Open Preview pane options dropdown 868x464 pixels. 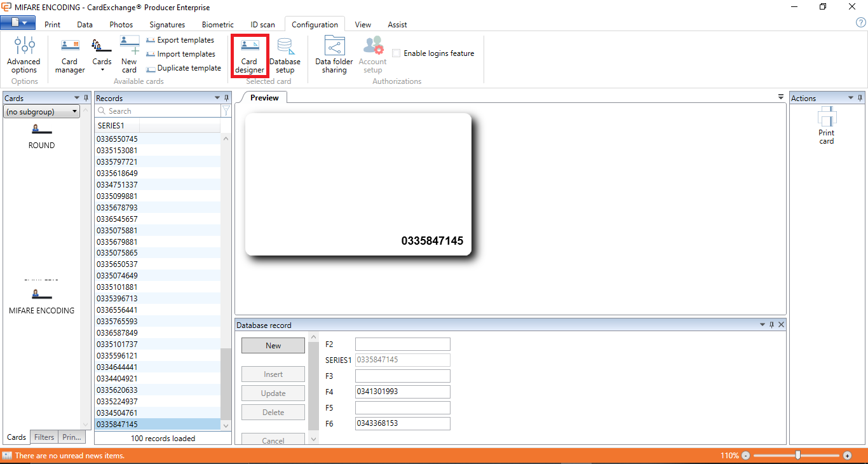click(781, 97)
